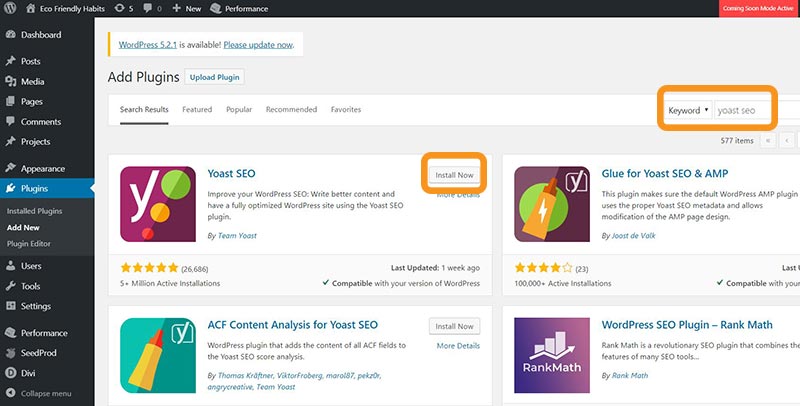Switch to the Popular plugins tab

pos(239,109)
